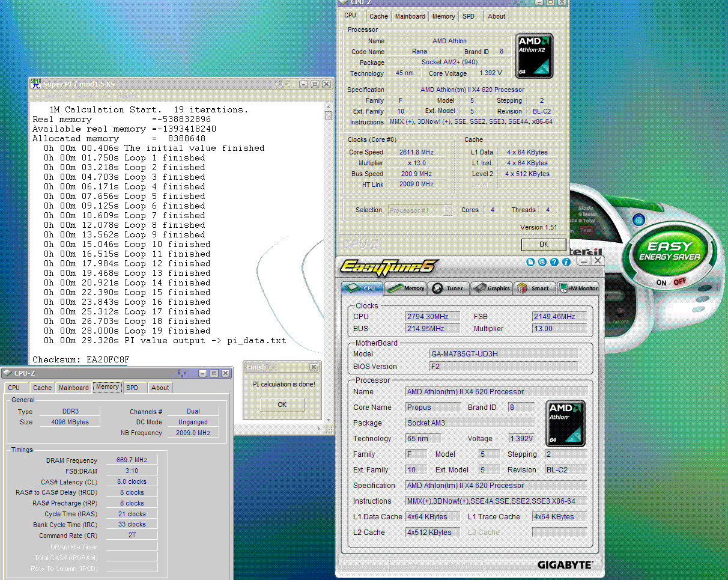Open the processor Selection dropdown in CPU-Z

pyautogui.click(x=420, y=210)
